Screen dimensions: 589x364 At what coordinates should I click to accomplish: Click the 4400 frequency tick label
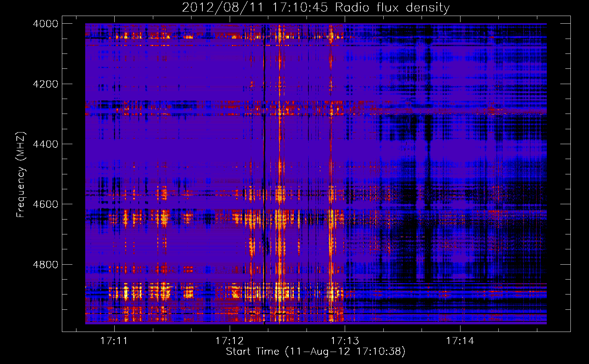pyautogui.click(x=46, y=144)
